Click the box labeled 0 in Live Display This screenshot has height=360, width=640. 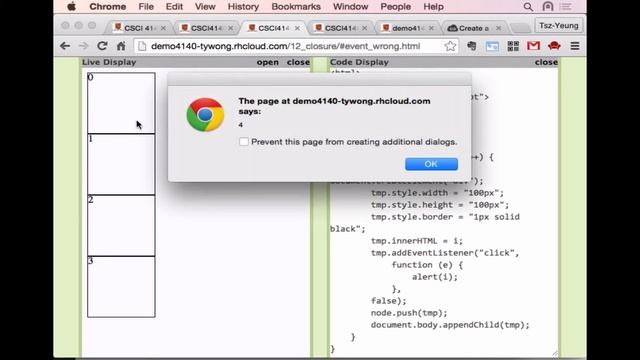(121, 103)
